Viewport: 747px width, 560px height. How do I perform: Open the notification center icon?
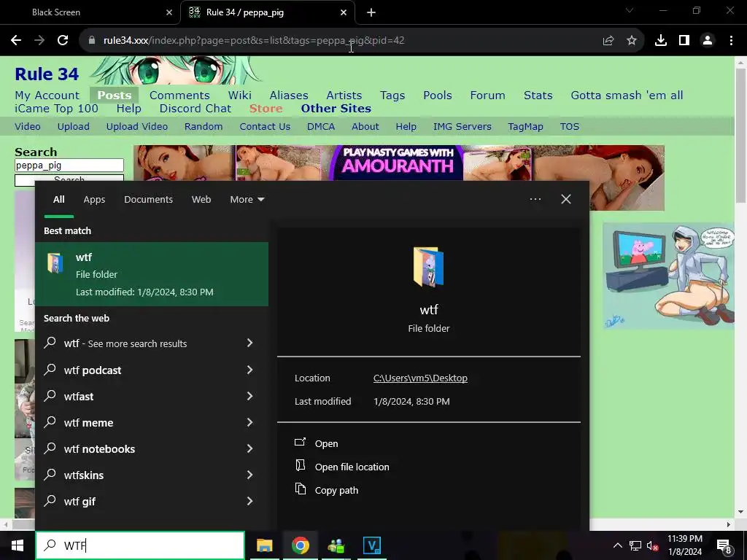tap(724, 545)
